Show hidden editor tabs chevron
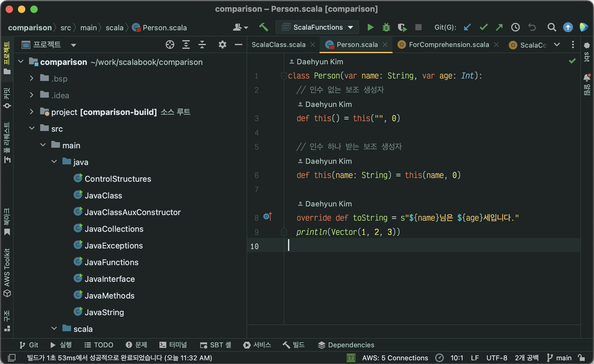The width and height of the screenshot is (594, 364). [x=557, y=45]
